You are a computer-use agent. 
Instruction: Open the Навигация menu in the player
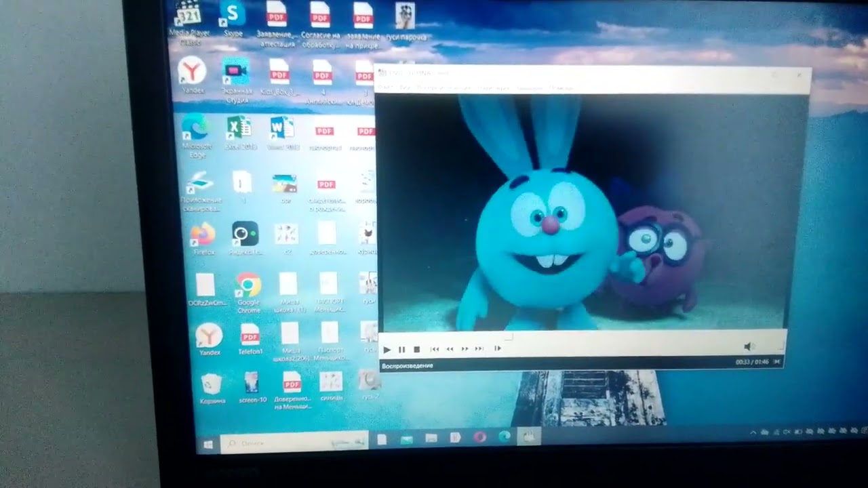coord(493,88)
